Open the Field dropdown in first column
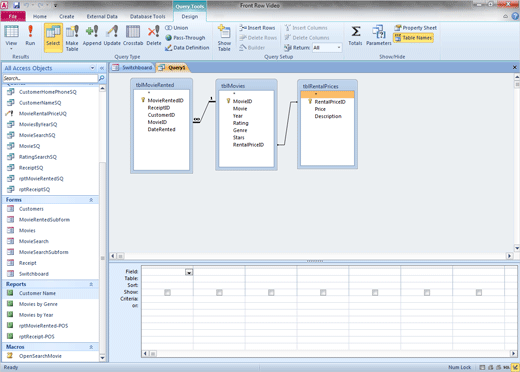Viewport: 520px width, 372px height. point(189,272)
